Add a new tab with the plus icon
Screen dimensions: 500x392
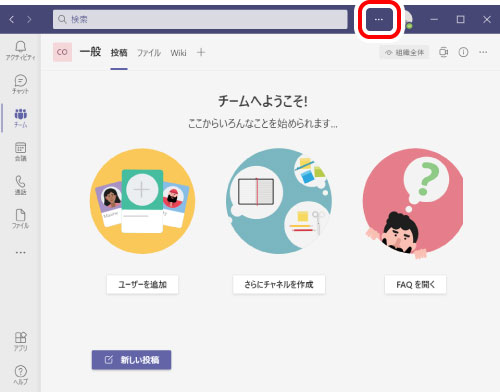coord(201,52)
